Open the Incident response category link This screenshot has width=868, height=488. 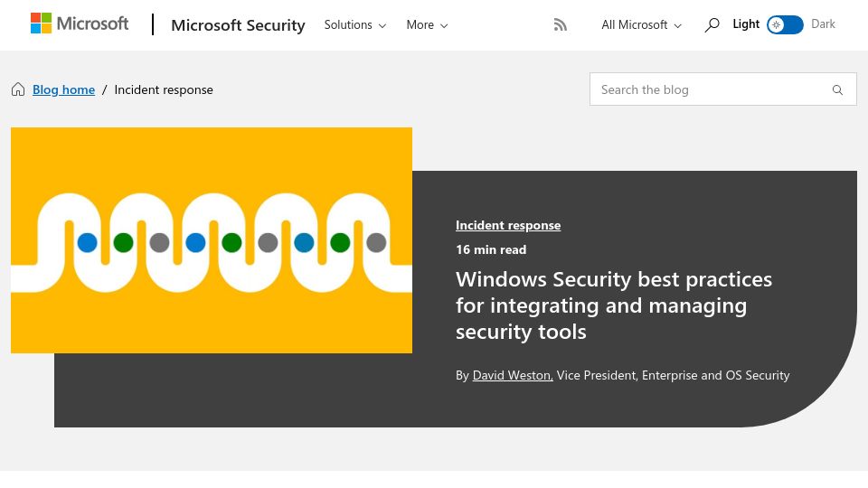click(x=507, y=225)
